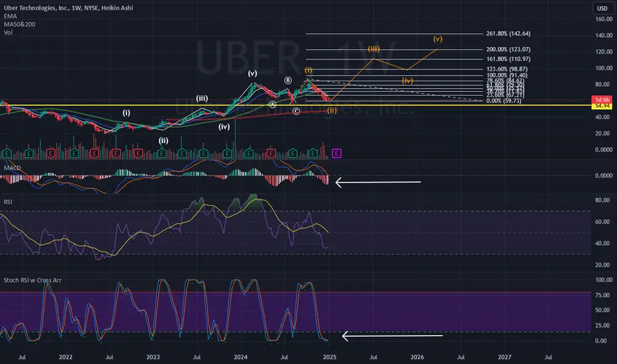Select the RSI pane label
Image resolution: width=617 pixels, height=364 pixels.
[x=8, y=202]
